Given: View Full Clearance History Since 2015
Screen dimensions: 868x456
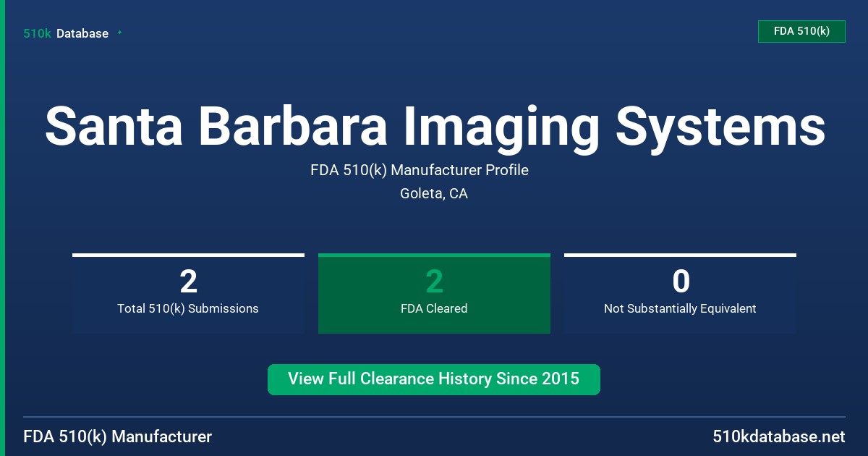Looking at the screenshot, I should tap(434, 379).
